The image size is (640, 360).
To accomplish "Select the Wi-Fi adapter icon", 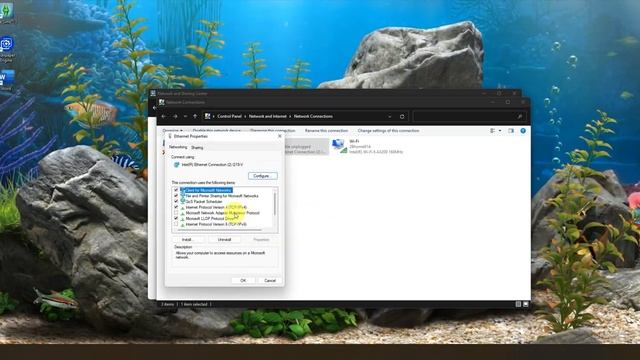I will pyautogui.click(x=338, y=146).
